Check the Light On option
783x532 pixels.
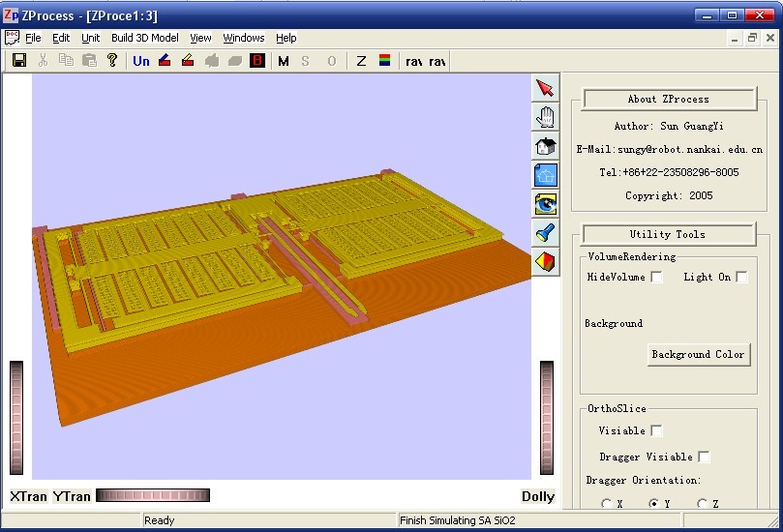[x=741, y=278]
